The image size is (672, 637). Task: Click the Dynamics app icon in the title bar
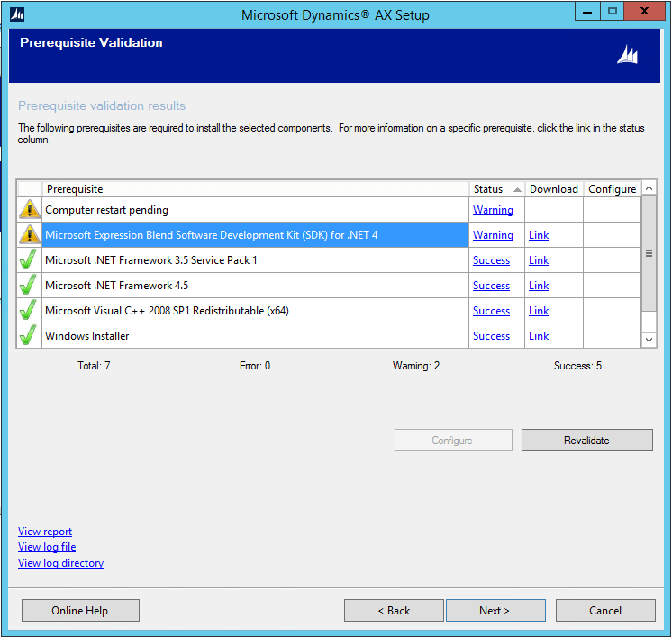[18, 14]
